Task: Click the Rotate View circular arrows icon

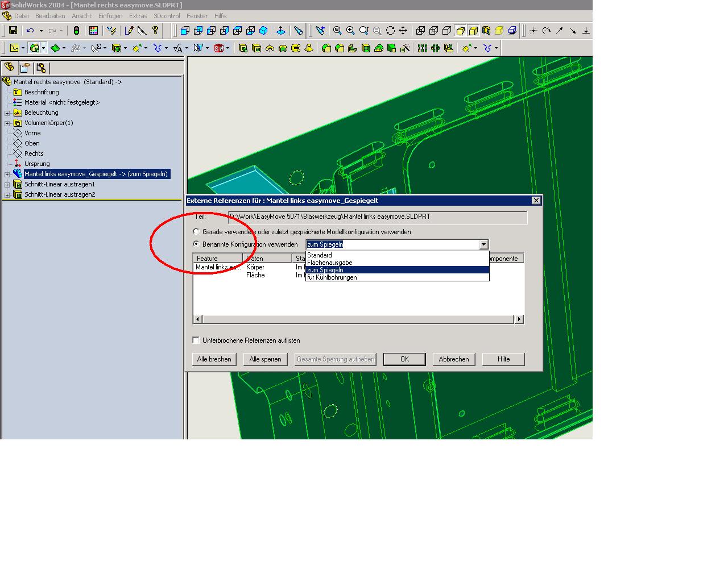Action: click(x=390, y=31)
